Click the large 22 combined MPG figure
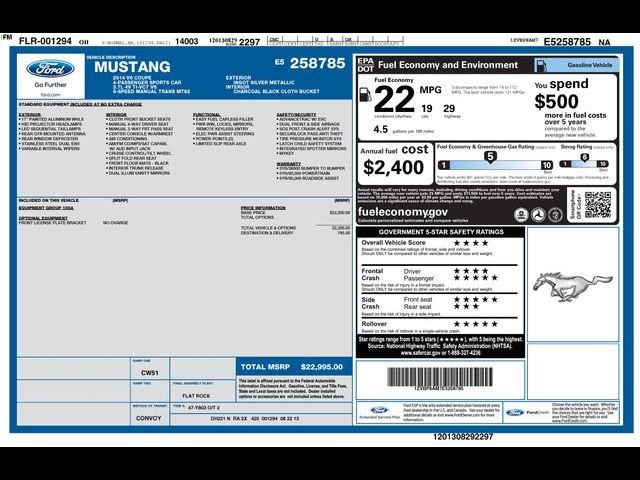The width and height of the screenshot is (640, 480). coord(394,99)
